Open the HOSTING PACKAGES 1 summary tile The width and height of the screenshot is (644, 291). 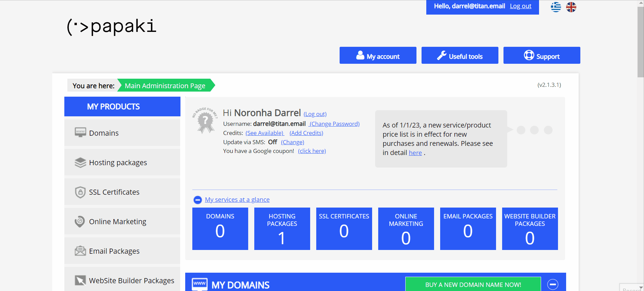[282, 229]
